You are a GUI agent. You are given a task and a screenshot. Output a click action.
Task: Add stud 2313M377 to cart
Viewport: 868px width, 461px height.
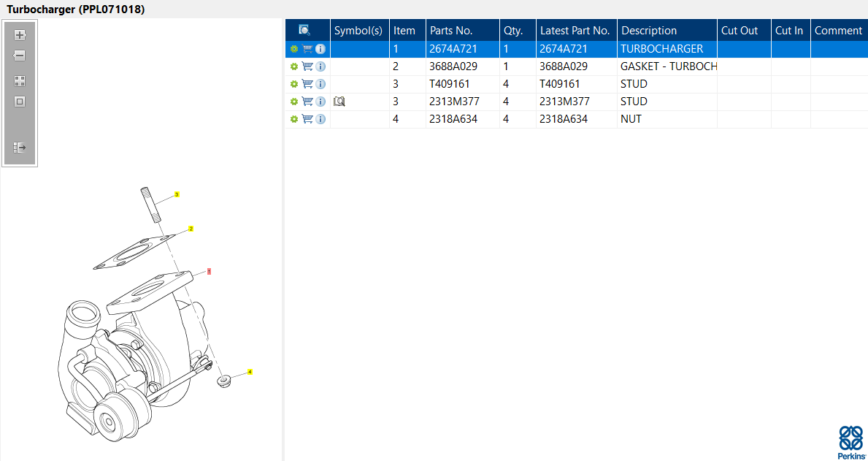pyautogui.click(x=308, y=102)
